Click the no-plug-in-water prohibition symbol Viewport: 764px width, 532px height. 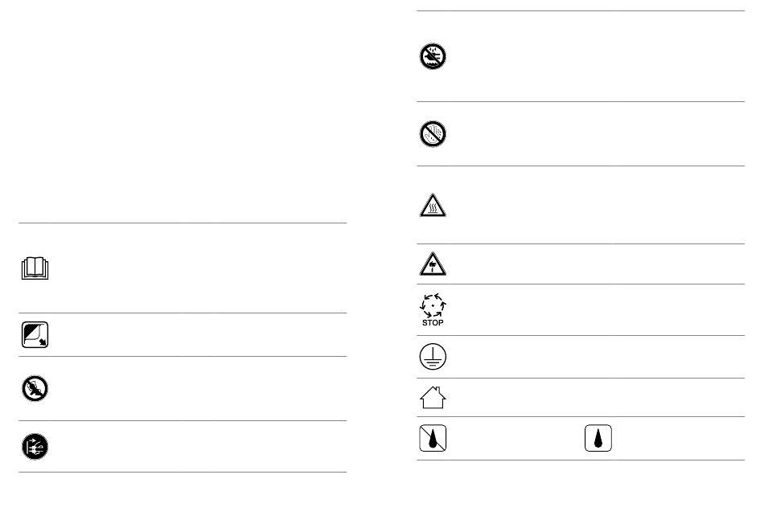[433, 56]
